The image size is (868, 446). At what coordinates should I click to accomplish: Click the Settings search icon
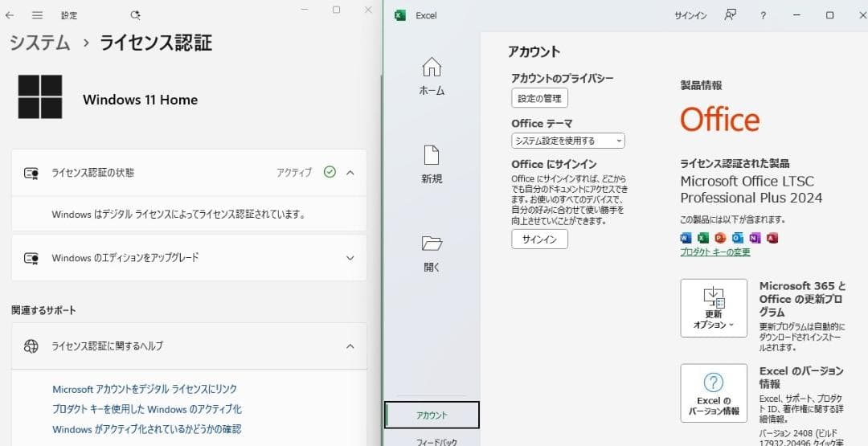[x=135, y=15]
